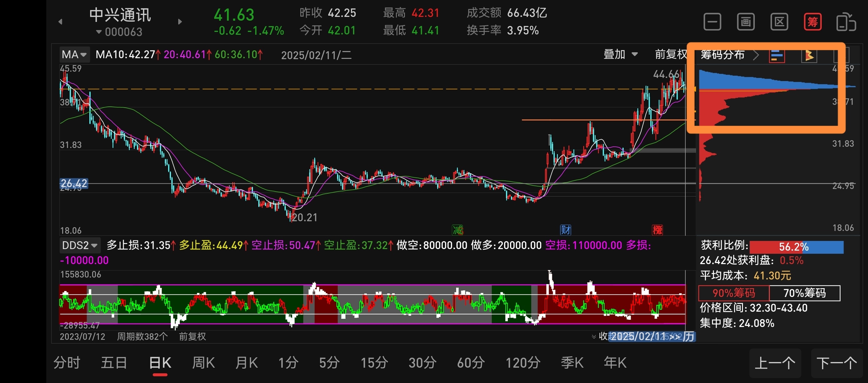868x383 pixels.
Task: Switch to the 周K tab
Action: 203,363
